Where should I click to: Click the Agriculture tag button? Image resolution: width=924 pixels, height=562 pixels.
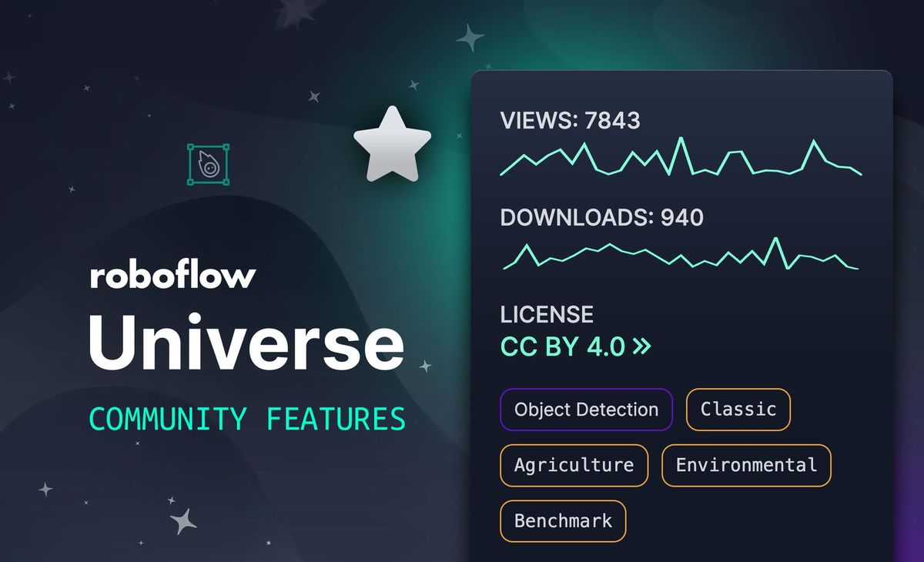[574, 465]
